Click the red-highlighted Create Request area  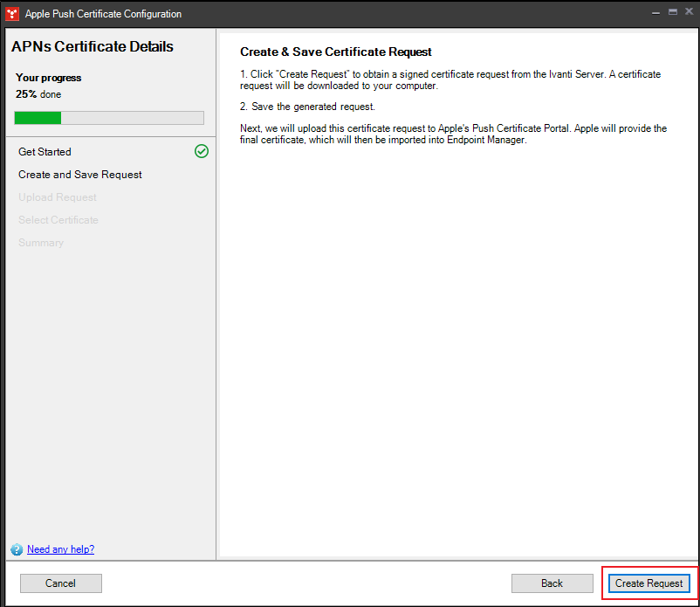(649, 583)
